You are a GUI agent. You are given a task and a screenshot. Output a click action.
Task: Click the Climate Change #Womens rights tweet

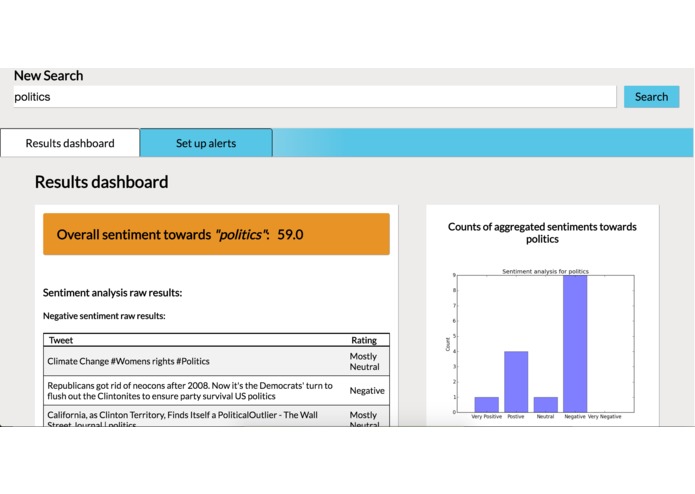(128, 361)
